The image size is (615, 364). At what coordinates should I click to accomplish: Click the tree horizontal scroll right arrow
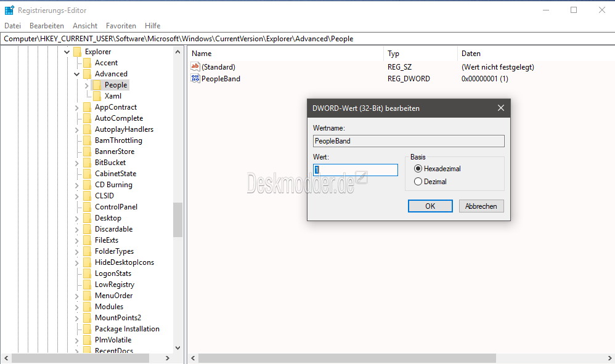tap(168, 358)
